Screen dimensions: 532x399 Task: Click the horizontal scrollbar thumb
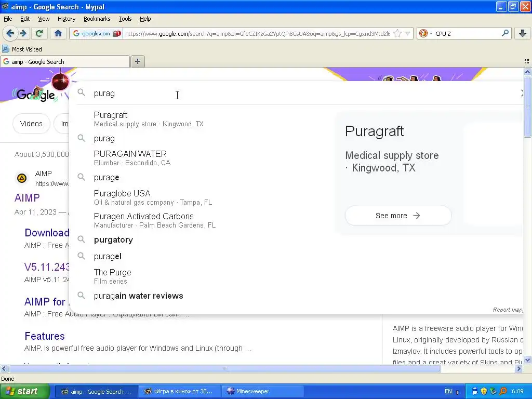224,368
